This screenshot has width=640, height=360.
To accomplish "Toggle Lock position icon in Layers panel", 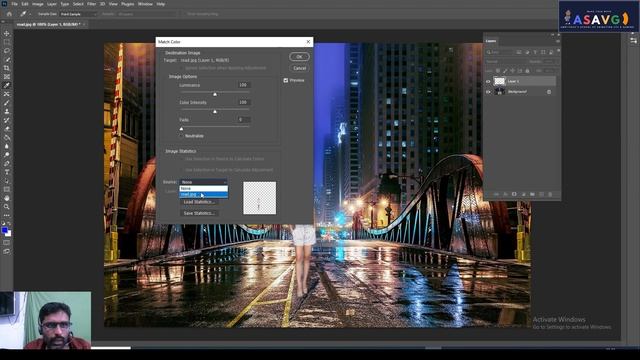I will tap(513, 71).
